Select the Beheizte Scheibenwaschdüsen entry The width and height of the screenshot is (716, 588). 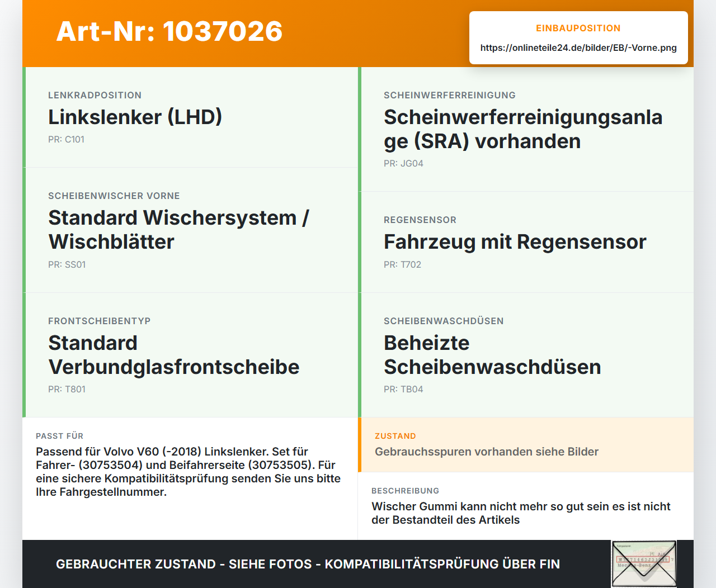[x=526, y=355]
